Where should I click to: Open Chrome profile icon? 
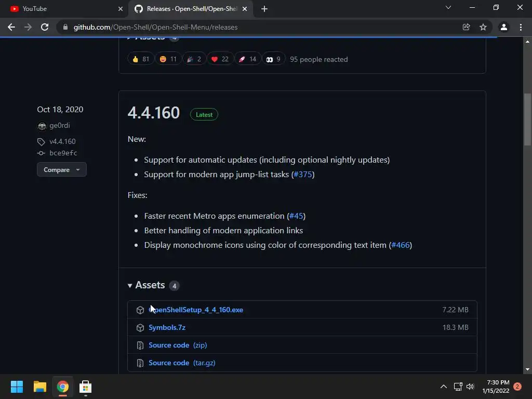504,27
